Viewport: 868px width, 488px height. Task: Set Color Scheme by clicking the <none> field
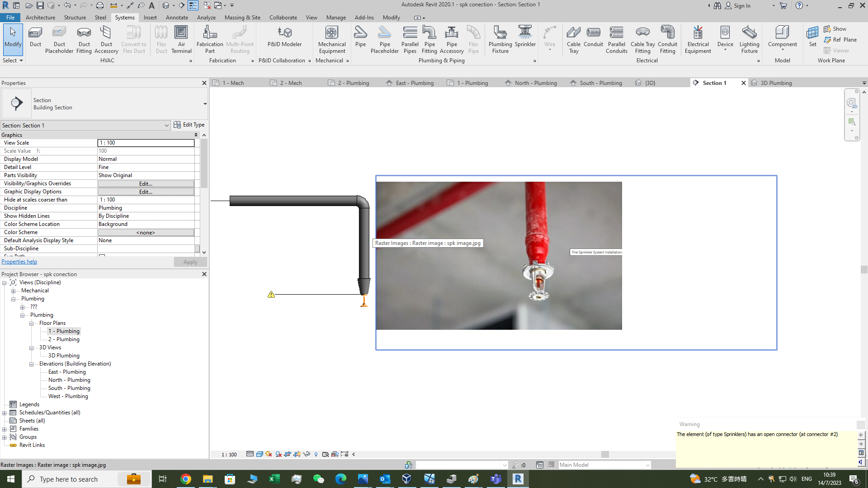(146, 232)
